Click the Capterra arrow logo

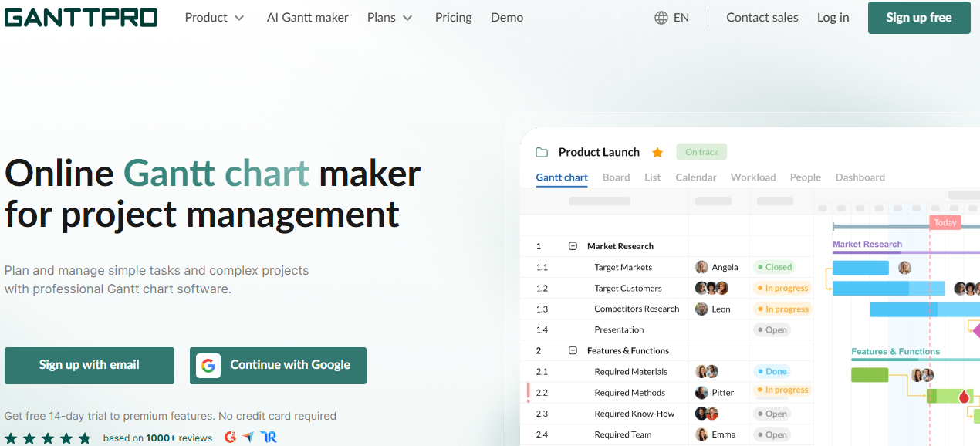coord(248,437)
